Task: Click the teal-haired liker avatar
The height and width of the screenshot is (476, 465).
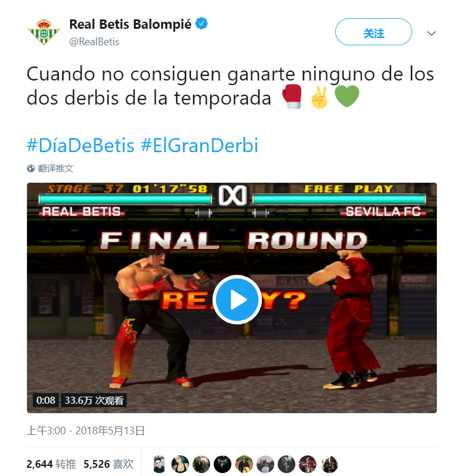Action: (x=180, y=464)
